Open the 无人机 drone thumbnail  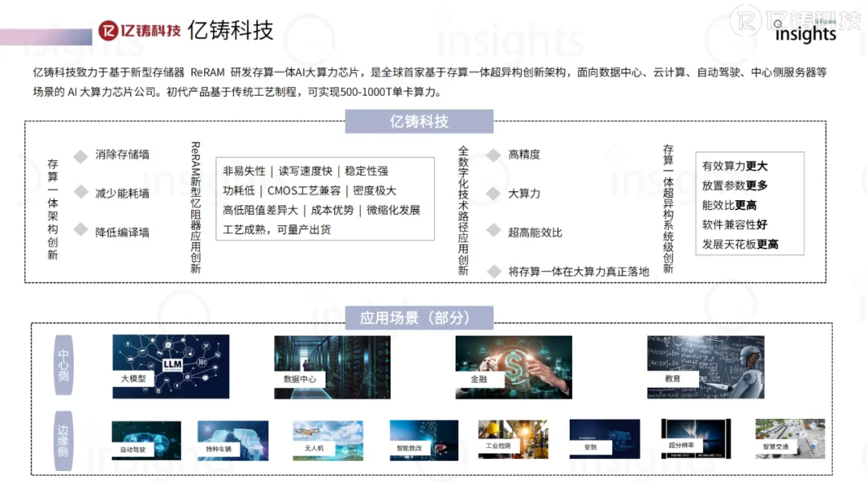tap(328, 441)
